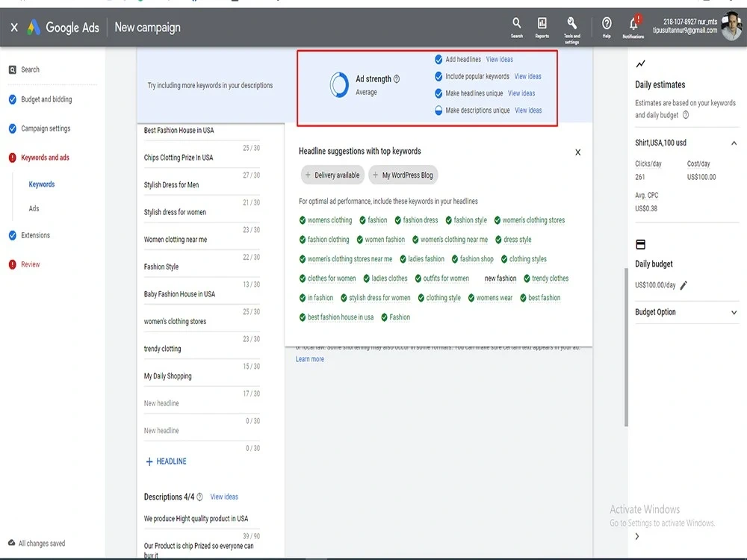Open Tools and settings wrench icon

[x=571, y=30]
